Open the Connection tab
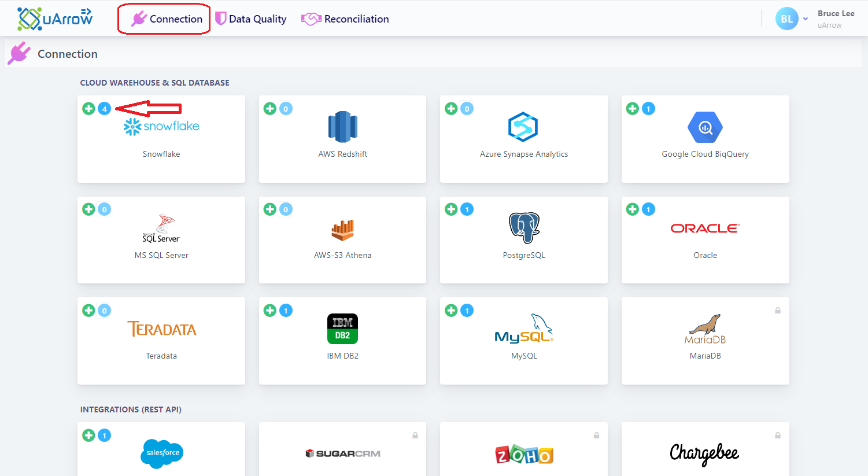The image size is (868, 476). (167, 19)
